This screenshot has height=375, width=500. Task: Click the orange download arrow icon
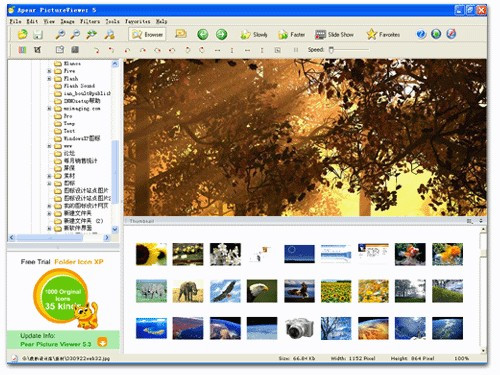pos(102,342)
